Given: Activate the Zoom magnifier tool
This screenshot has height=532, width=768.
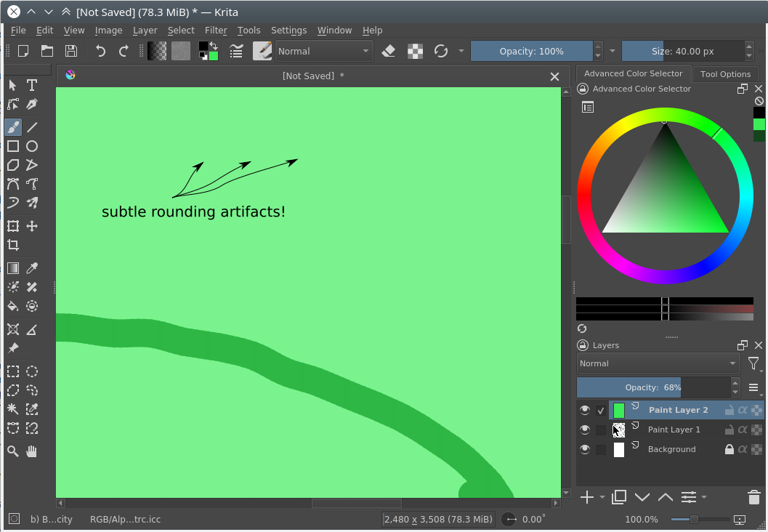Looking at the screenshot, I should point(13,451).
